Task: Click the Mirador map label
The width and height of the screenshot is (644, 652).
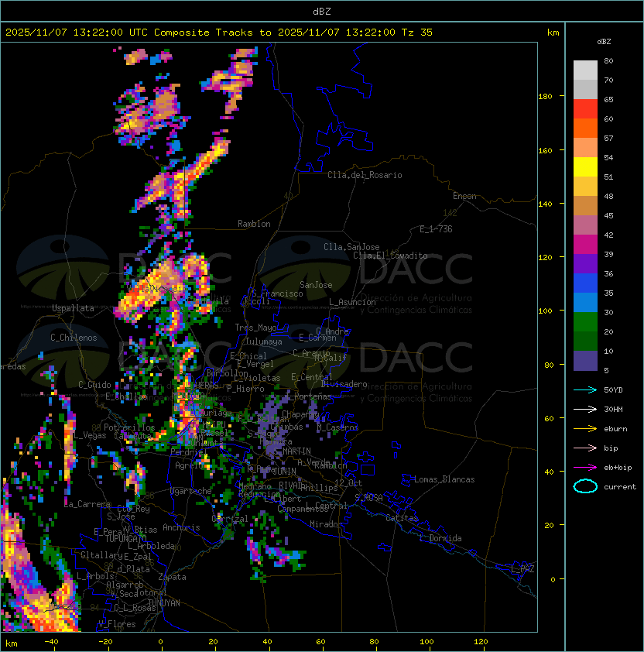Action: click(x=327, y=524)
